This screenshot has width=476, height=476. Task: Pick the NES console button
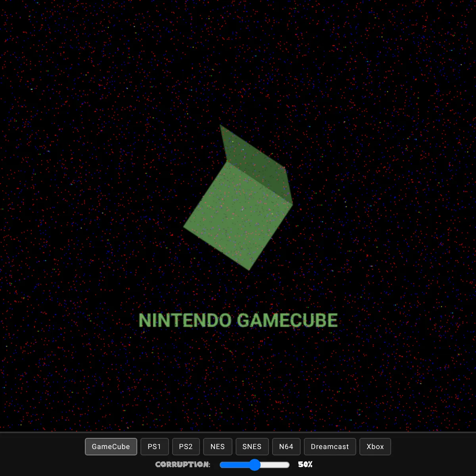click(x=218, y=447)
